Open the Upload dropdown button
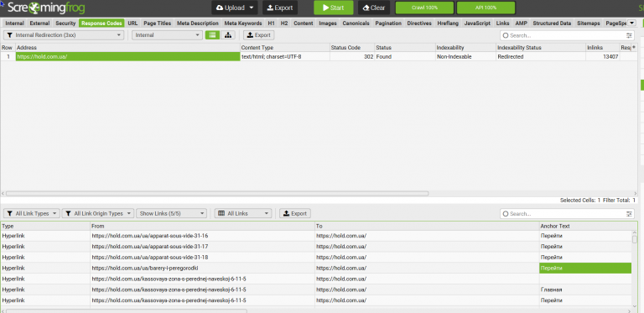The image size is (644, 313). 235,8
